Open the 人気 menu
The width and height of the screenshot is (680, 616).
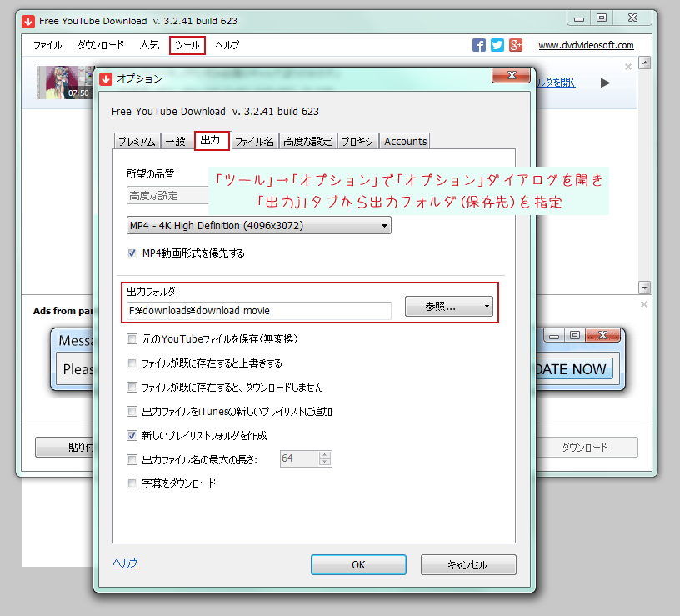pos(150,45)
